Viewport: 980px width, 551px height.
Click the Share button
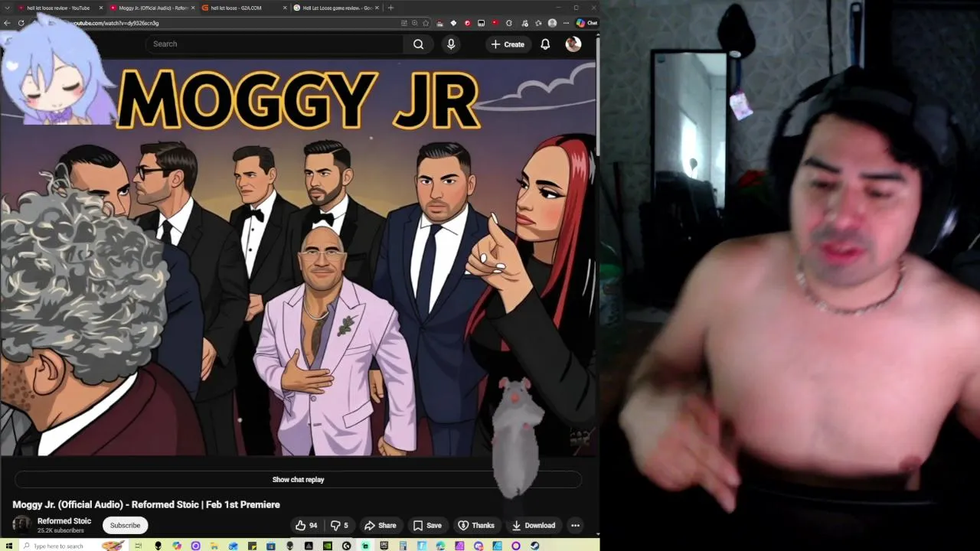coord(380,525)
